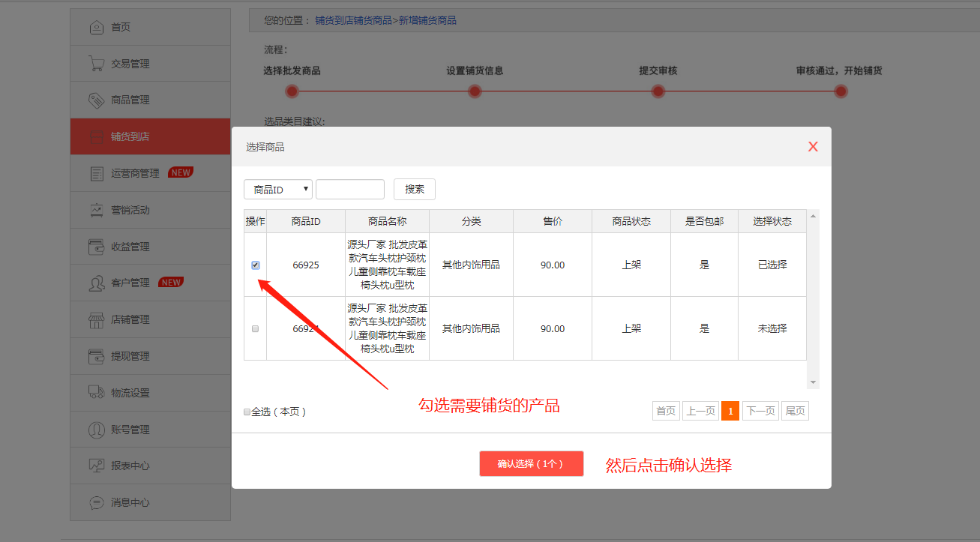Uncheck the selected checkbox for product 66925

[x=255, y=265]
